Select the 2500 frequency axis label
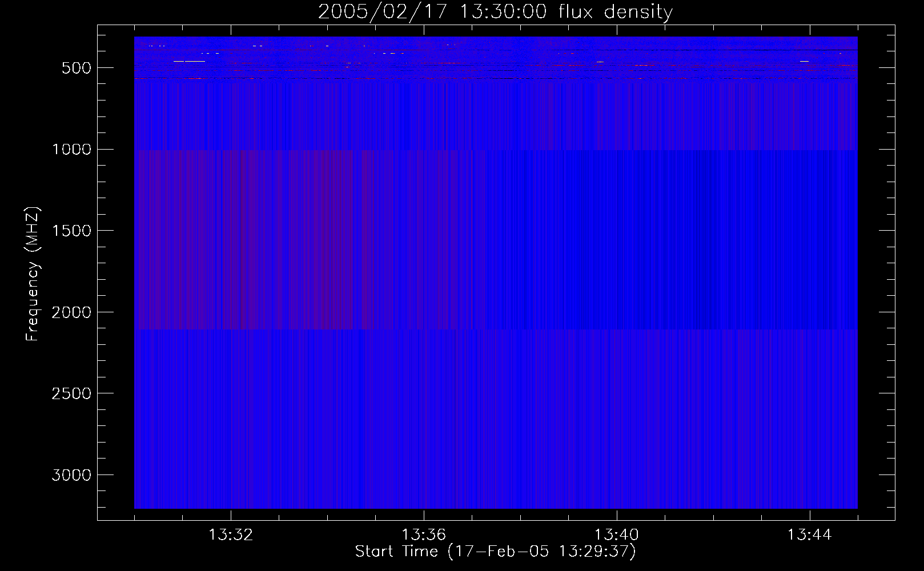 pos(71,394)
